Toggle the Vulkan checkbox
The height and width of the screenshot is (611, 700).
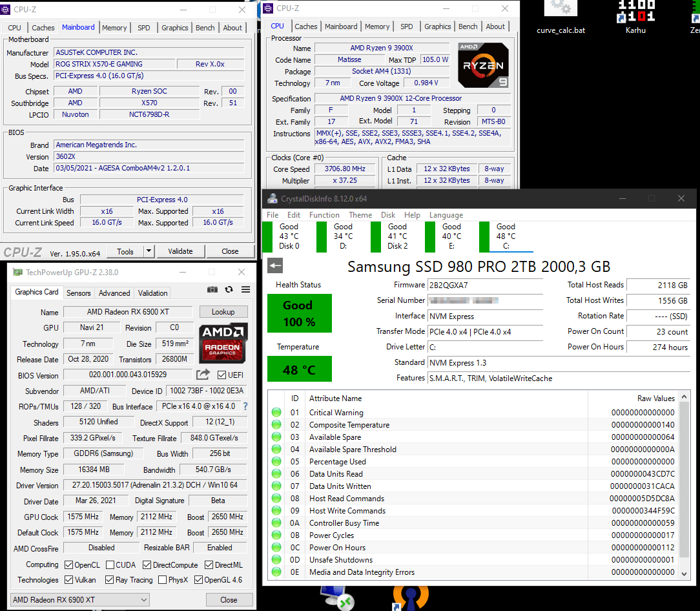(68, 580)
